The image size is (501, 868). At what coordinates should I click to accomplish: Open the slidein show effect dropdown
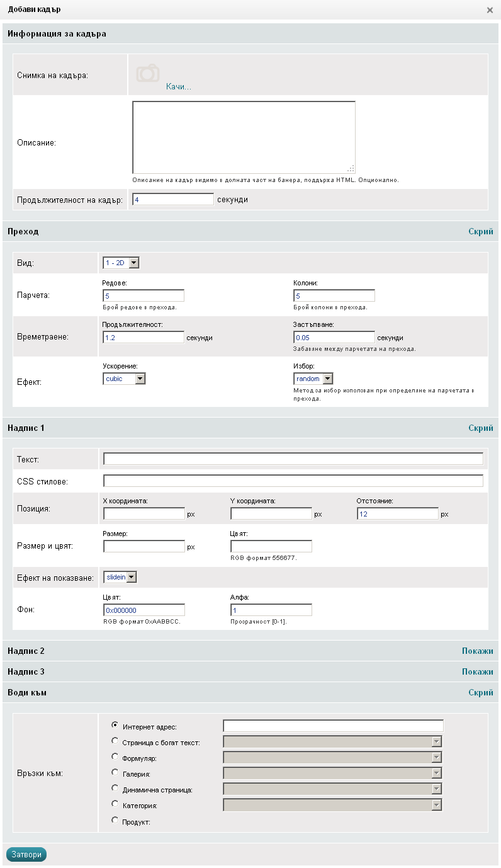coord(120,577)
